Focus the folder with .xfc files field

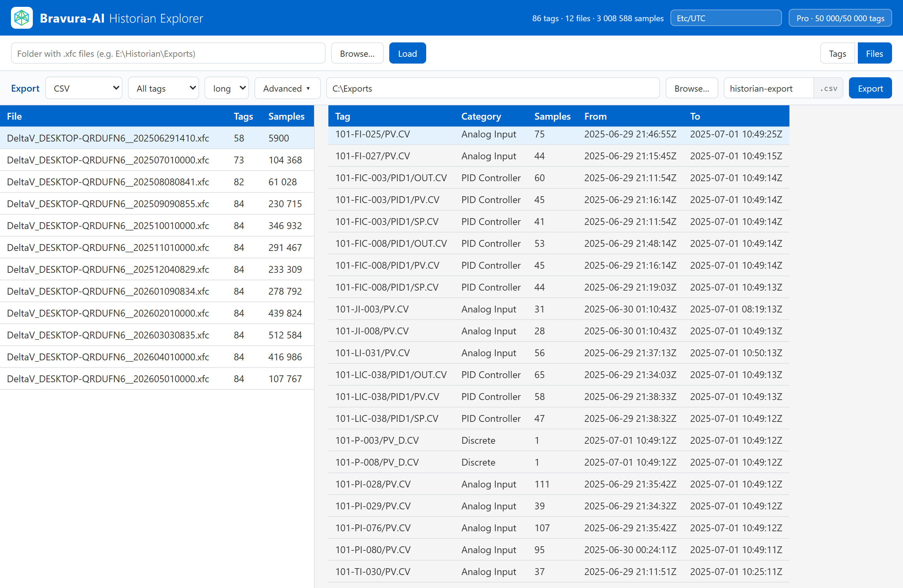tap(168, 53)
